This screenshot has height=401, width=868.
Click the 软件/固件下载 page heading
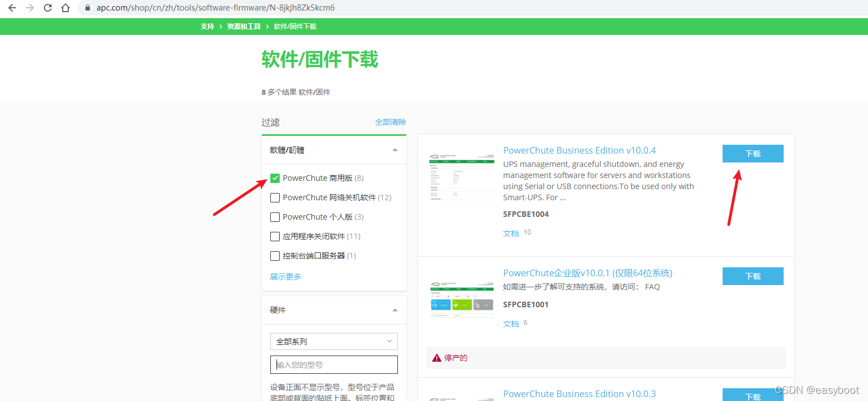320,59
